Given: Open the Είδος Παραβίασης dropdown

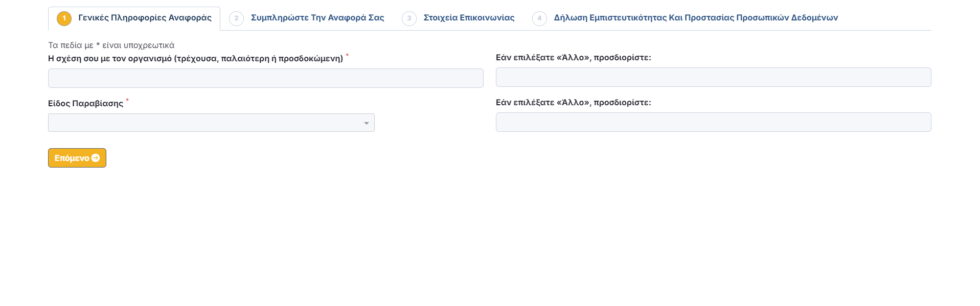Looking at the screenshot, I should (204, 123).
